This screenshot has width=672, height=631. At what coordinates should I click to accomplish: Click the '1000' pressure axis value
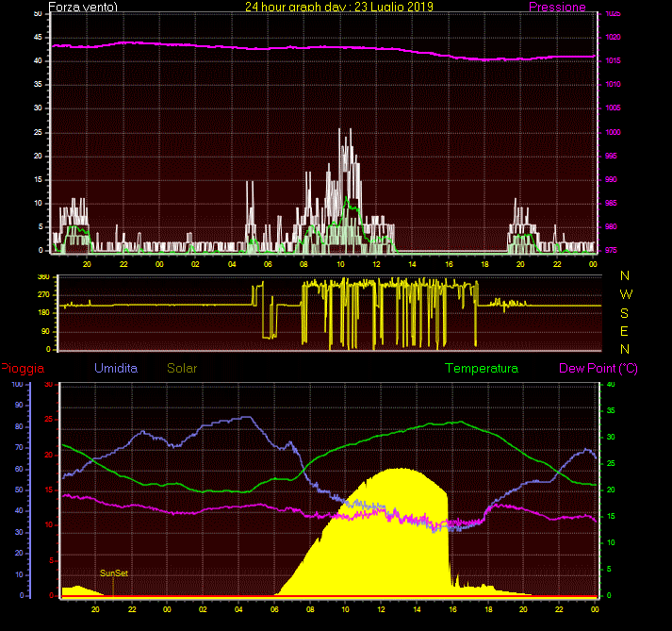coord(613,133)
